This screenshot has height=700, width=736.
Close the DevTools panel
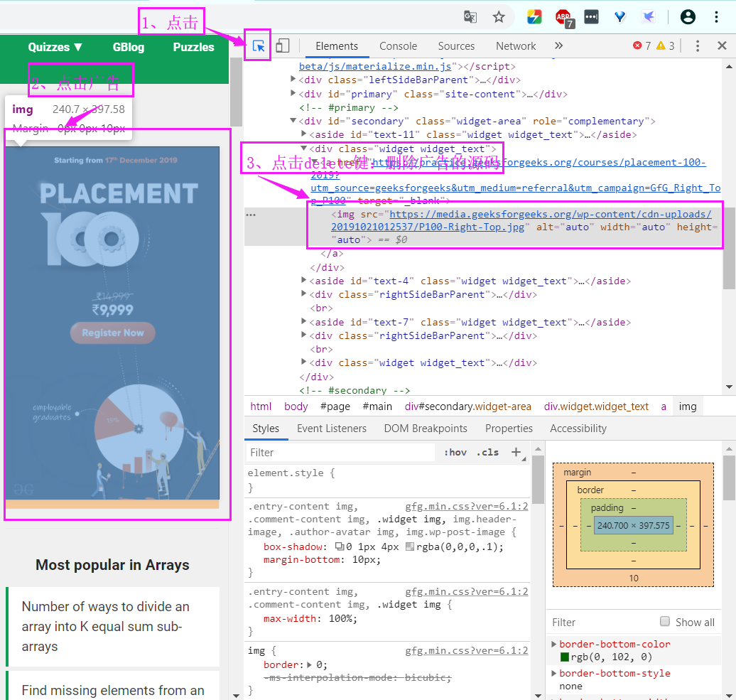click(722, 45)
